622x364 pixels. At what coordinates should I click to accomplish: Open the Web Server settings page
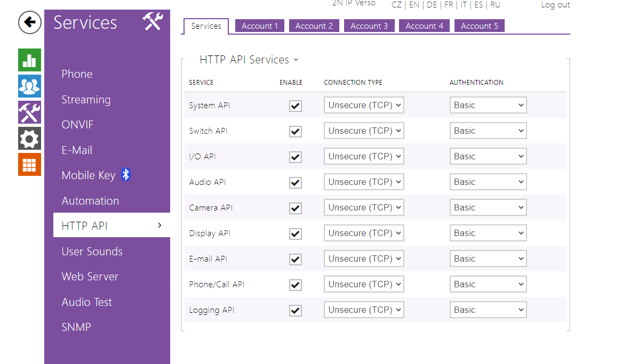click(90, 277)
